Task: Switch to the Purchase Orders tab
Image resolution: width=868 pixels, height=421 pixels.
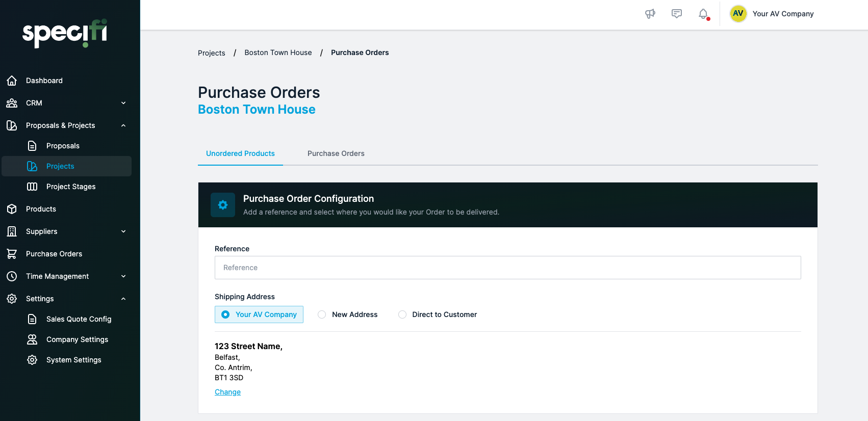Action: click(336, 153)
